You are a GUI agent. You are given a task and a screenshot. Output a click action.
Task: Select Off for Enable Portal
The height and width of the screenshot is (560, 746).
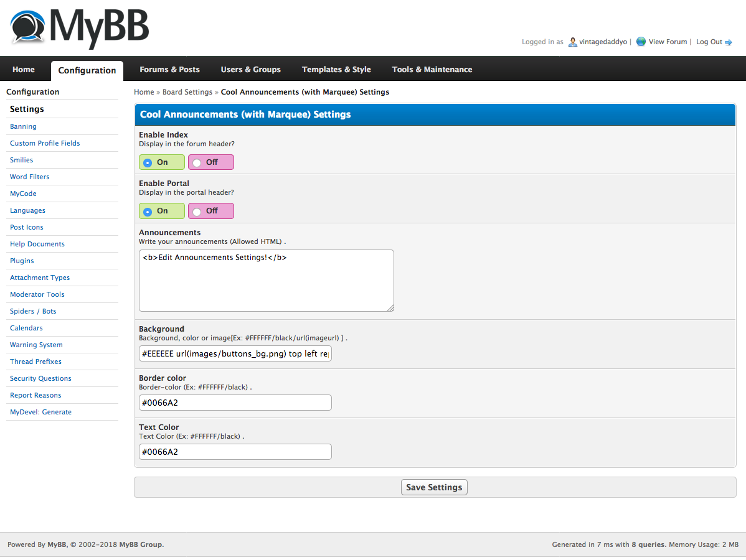pyautogui.click(x=197, y=212)
